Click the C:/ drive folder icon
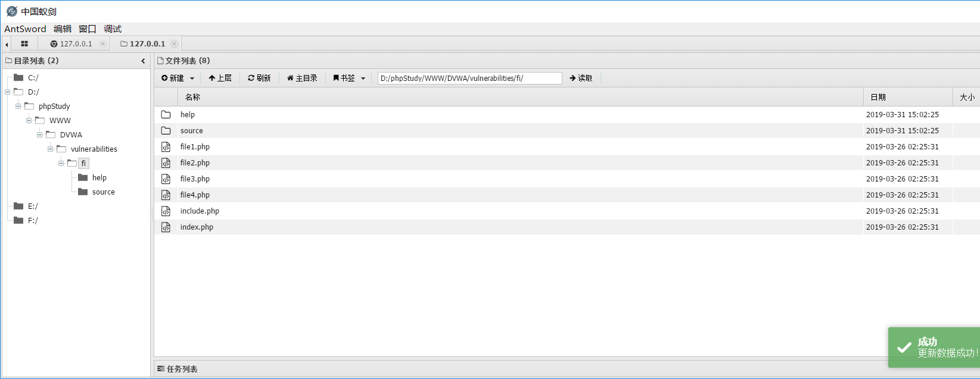980x379 pixels. click(18, 77)
